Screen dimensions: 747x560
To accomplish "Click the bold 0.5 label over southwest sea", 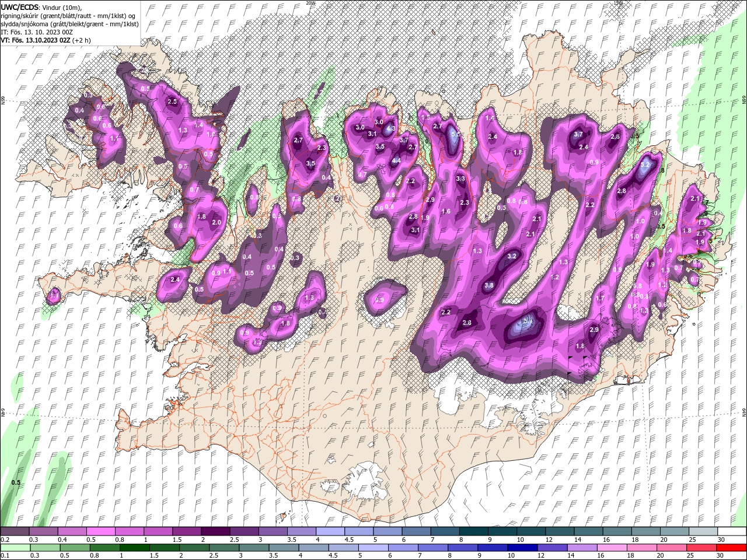I will [x=16, y=482].
